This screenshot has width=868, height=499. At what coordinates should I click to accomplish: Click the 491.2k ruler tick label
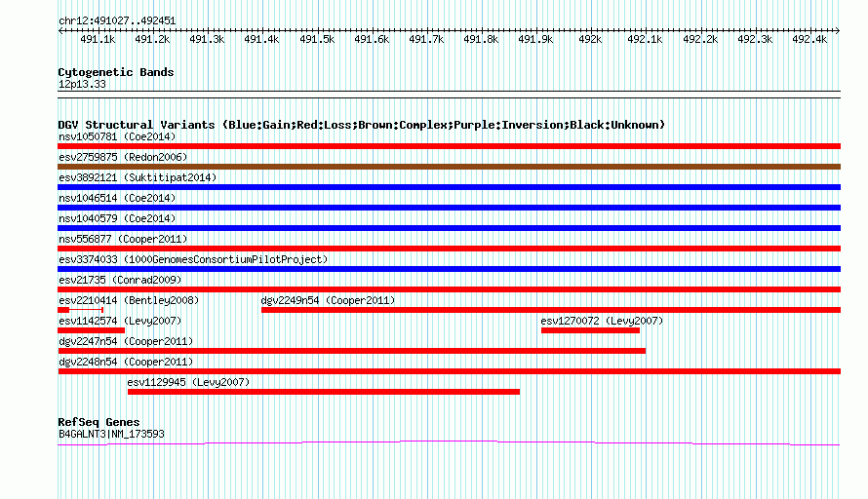pos(152,39)
